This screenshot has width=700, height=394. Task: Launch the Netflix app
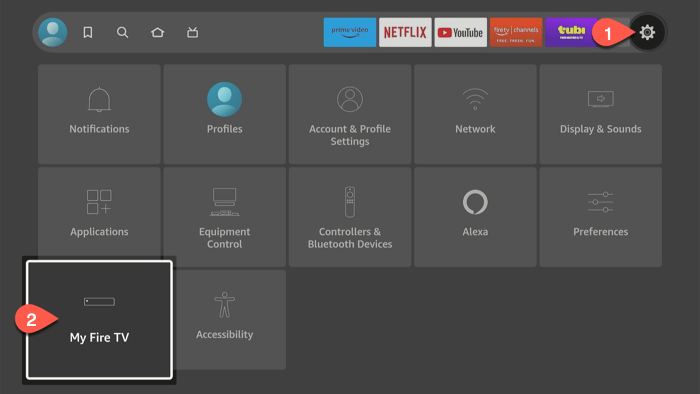405,32
